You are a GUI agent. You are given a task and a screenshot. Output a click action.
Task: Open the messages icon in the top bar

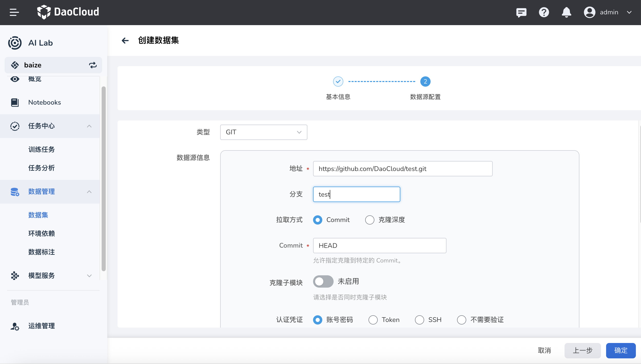pyautogui.click(x=521, y=12)
